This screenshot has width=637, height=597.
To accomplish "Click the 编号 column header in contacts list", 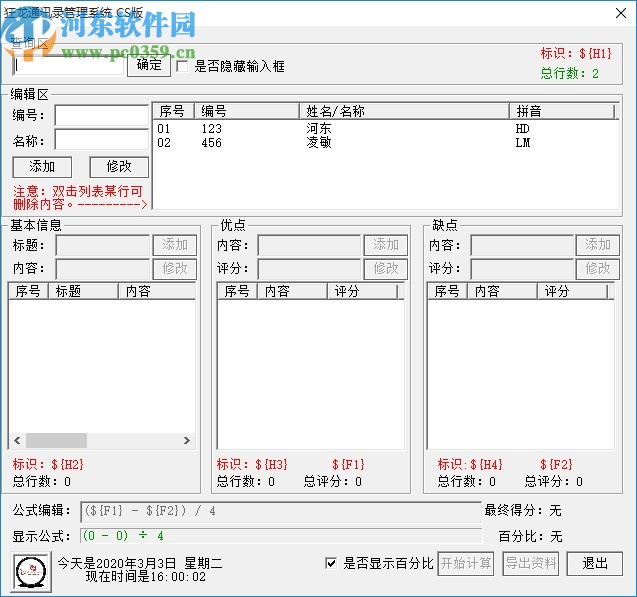I will pos(247,111).
